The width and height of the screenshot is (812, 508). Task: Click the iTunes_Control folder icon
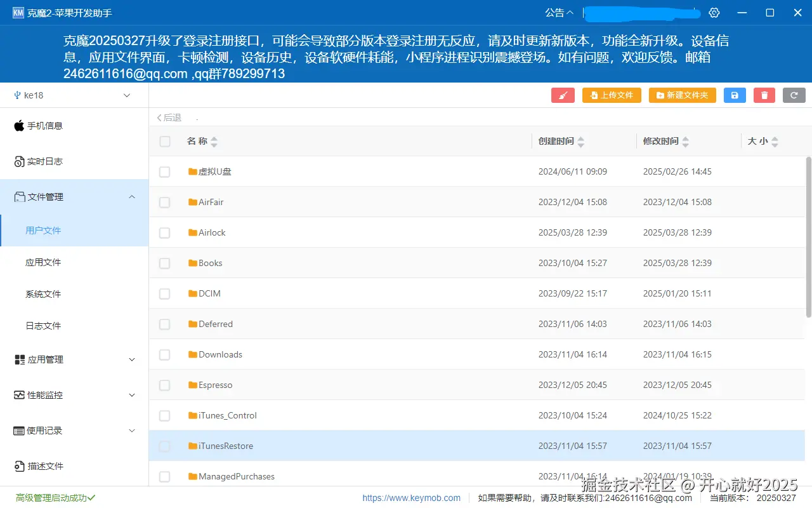click(193, 415)
